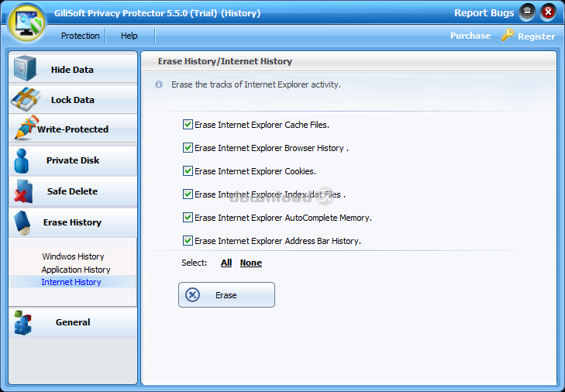The width and height of the screenshot is (565, 392).
Task: Click the 'Select:' label
Action: (x=195, y=263)
